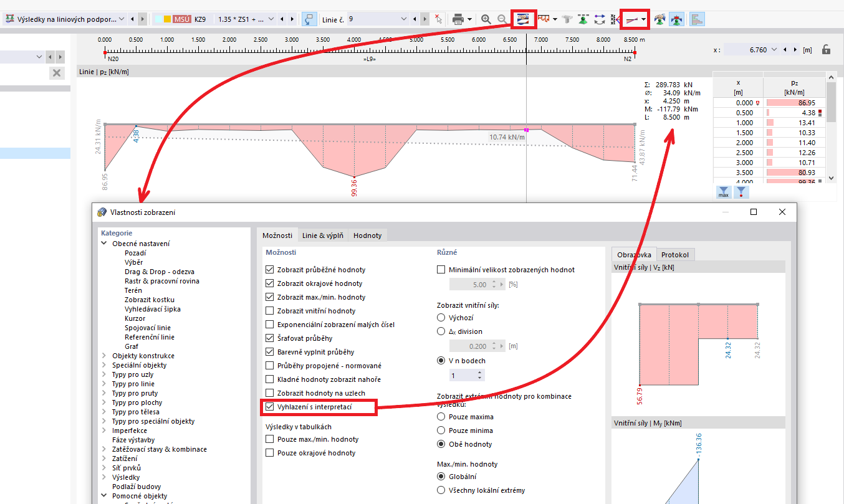Expand the Speciální objekty category
This screenshot has height=504, width=844.
104,365
